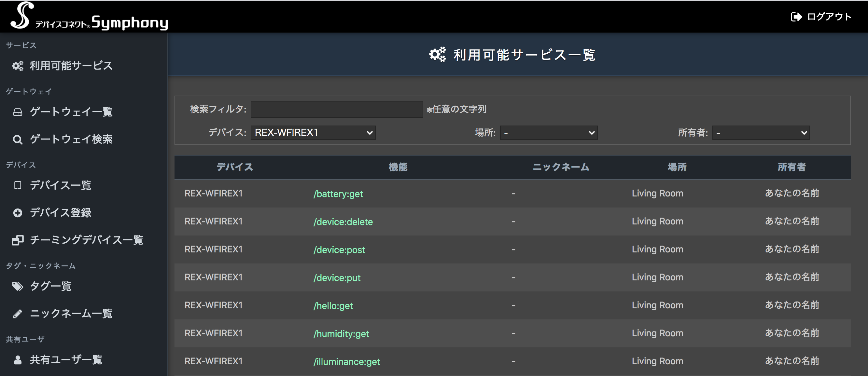Click the nickname dash in /device:put row
Viewport: 868px width, 376px height.
coord(513,278)
